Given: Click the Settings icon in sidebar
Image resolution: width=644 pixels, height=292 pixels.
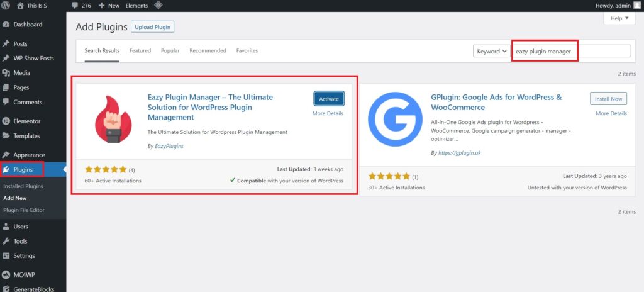Looking at the screenshot, I should (x=6, y=255).
